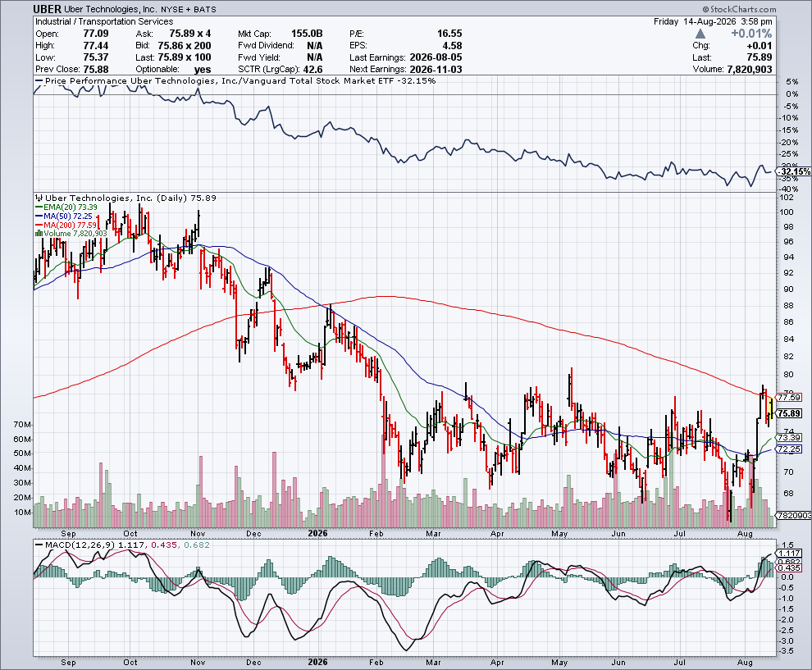Click the Mkt Cap value 155.0B
Image resolution: width=812 pixels, height=670 pixels.
coord(307,34)
